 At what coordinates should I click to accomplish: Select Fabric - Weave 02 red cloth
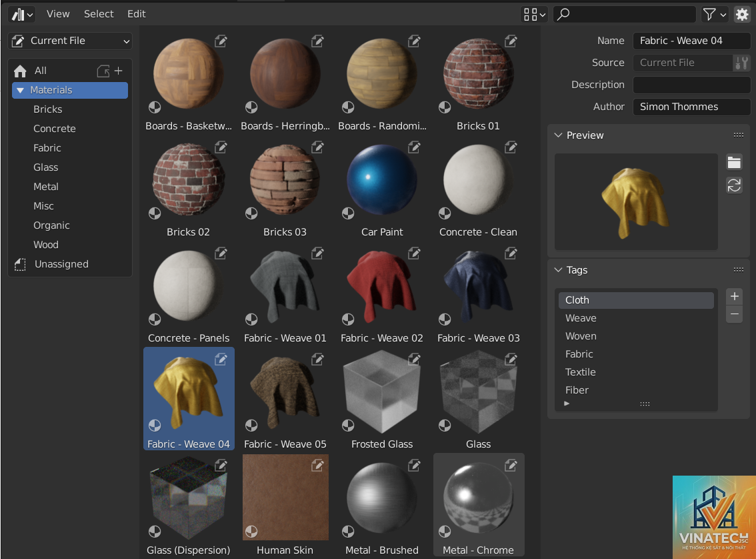382,286
